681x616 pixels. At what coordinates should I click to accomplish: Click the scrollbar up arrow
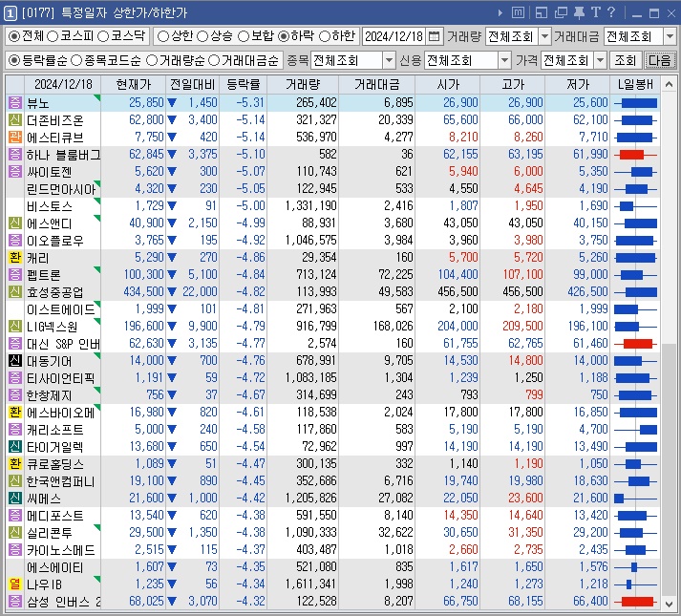pyautogui.click(x=669, y=84)
